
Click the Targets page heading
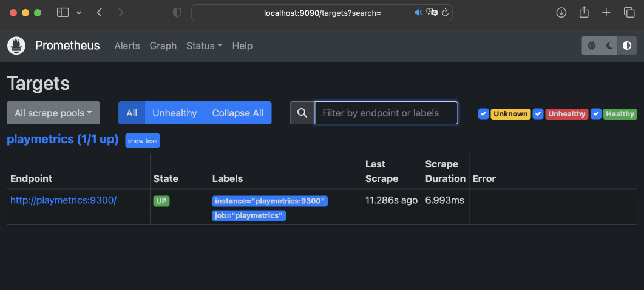pyautogui.click(x=38, y=83)
